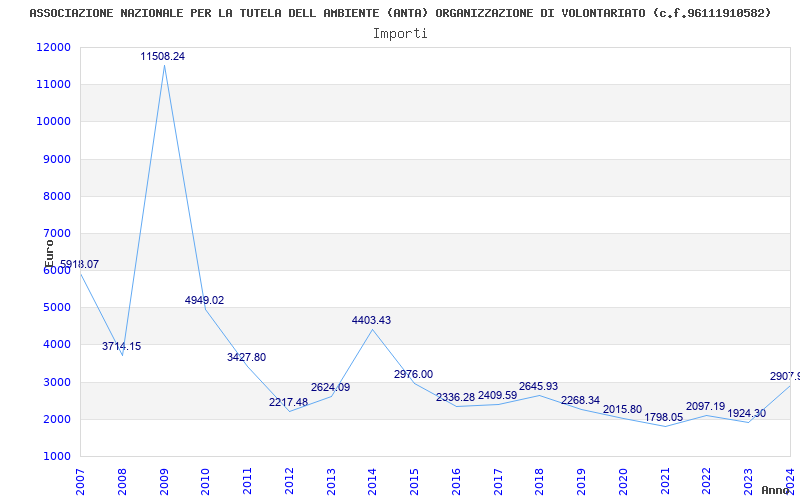Click the 2409.59 data label
The image size is (800, 500).
[497, 395]
